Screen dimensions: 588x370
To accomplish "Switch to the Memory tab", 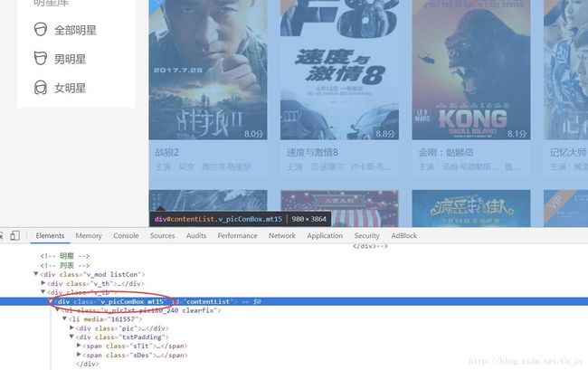I will click(x=89, y=235).
